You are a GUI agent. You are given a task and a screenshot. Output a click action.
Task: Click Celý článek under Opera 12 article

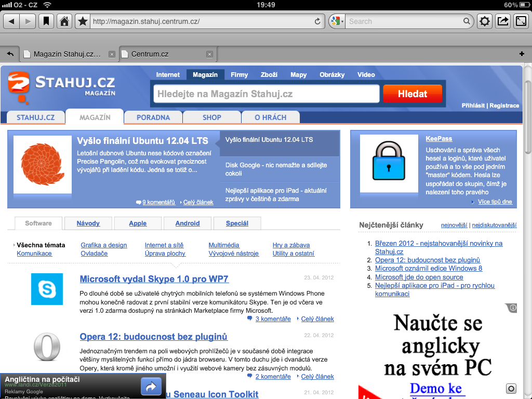point(317,377)
